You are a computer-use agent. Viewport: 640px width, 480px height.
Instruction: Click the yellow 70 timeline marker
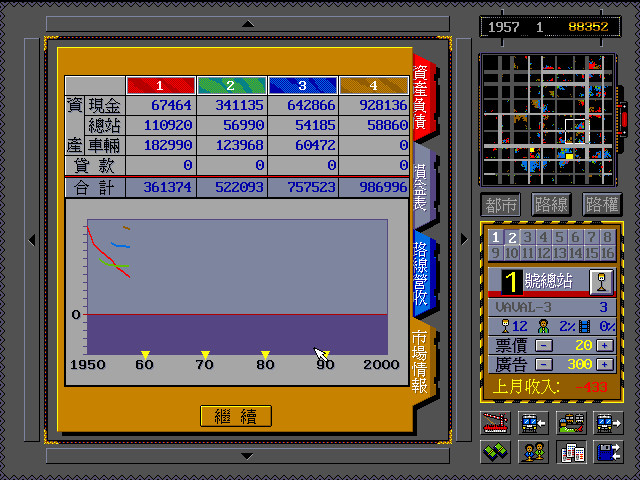(x=205, y=354)
